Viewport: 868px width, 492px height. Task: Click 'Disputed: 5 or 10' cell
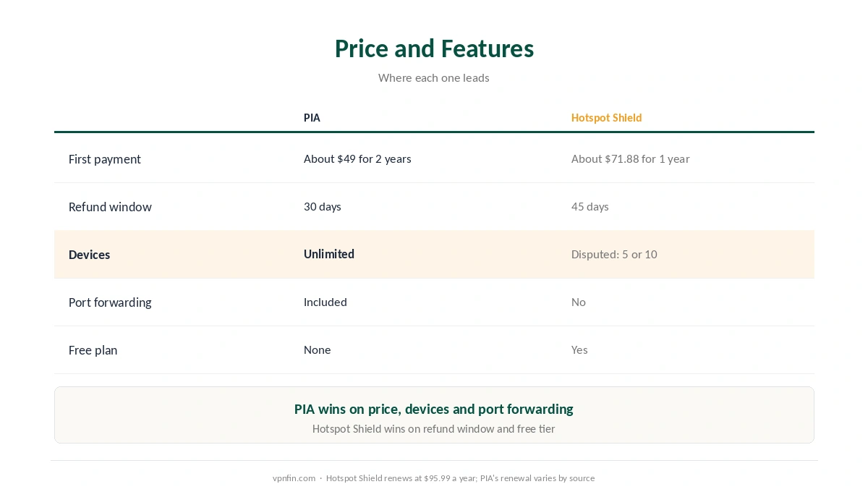click(x=614, y=254)
